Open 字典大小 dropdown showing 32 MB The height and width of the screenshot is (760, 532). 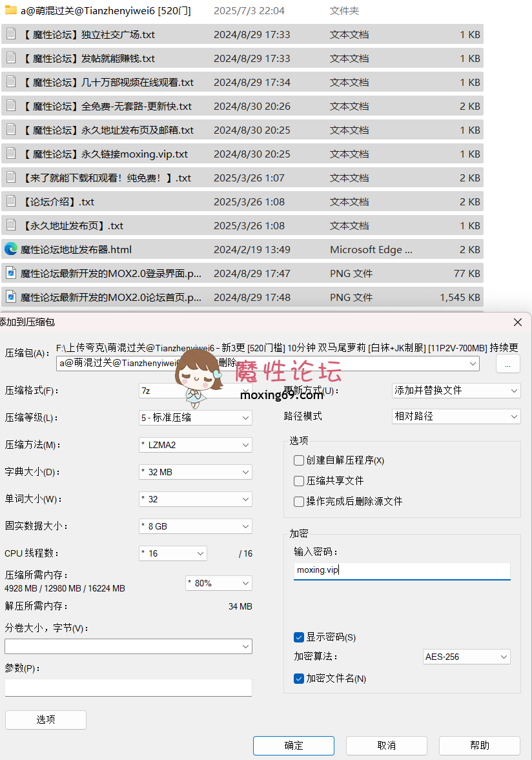coord(195,471)
